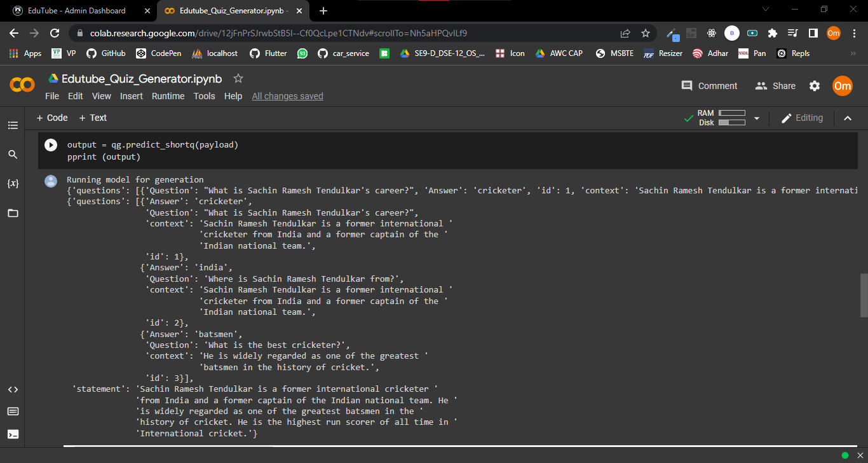
Task: Open the Edit menu
Action: coord(76,96)
